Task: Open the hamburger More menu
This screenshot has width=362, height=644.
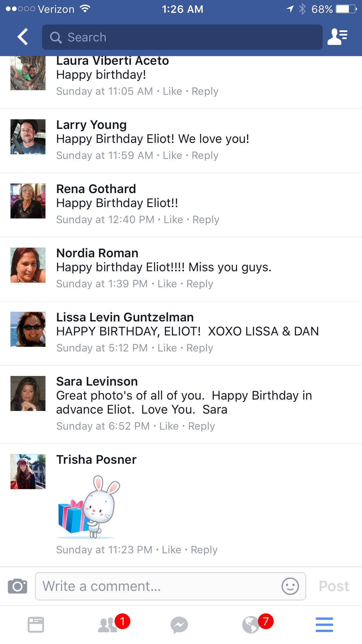Action: point(324,624)
